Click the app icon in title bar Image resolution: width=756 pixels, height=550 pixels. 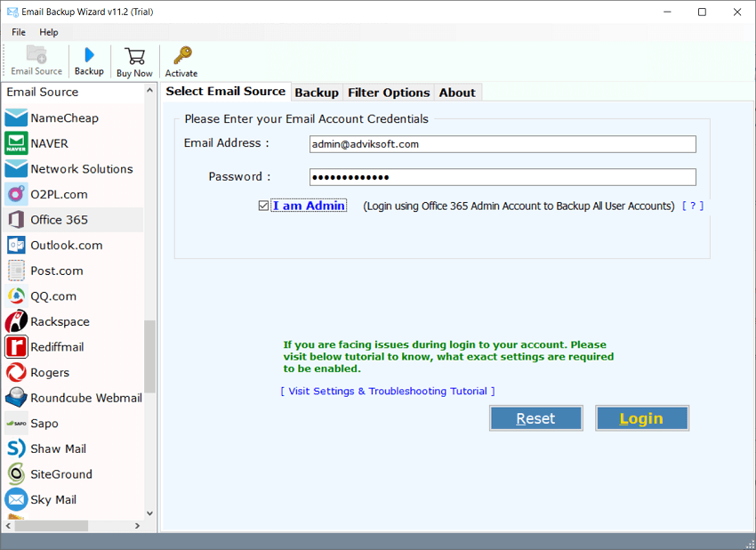click(12, 12)
